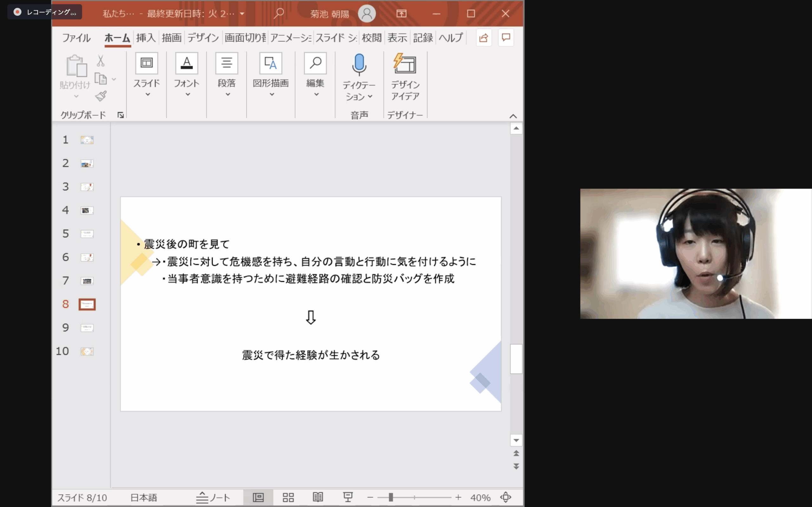Open the Design (デザイン) tab
The image size is (812, 507).
[x=203, y=38]
